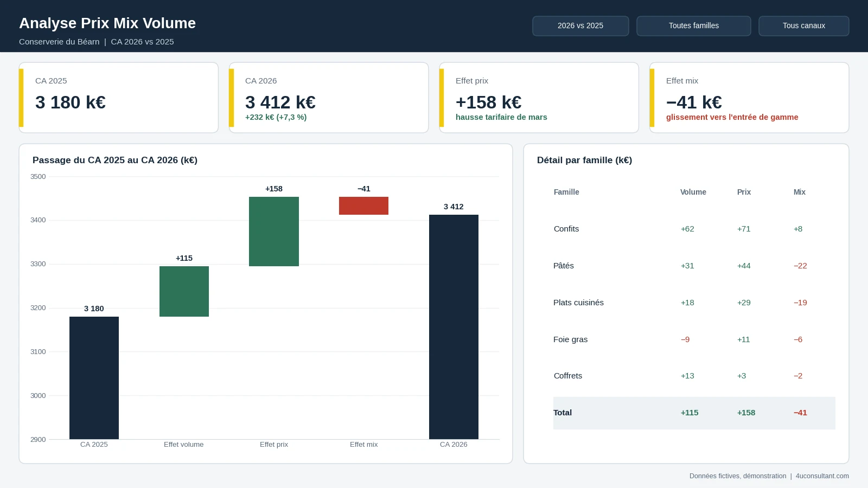Click the Mix column header

pyautogui.click(x=800, y=192)
